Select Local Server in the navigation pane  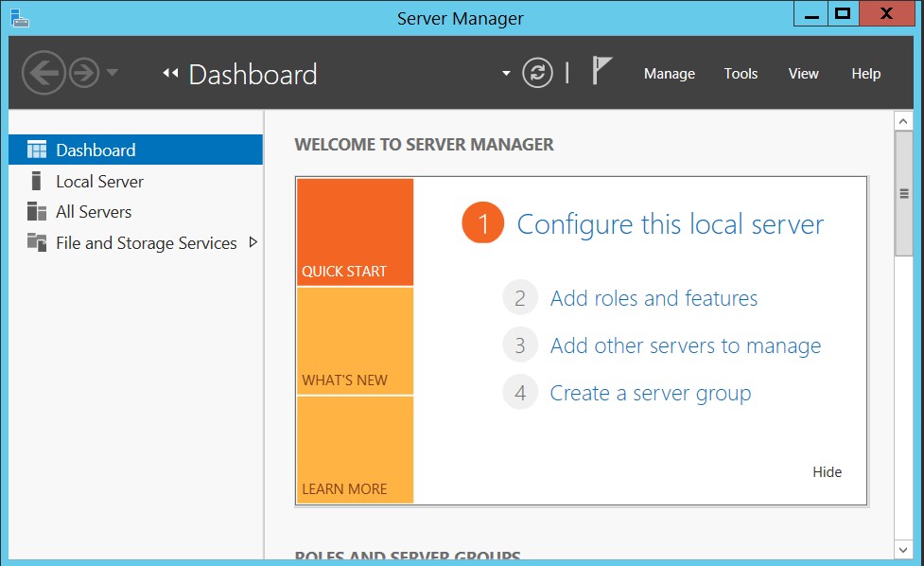(x=135, y=181)
